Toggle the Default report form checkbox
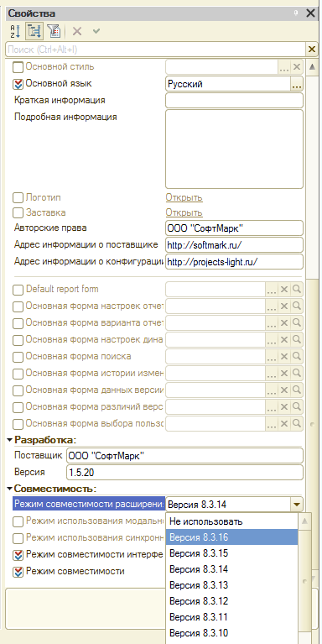This screenshot has width=322, height=644. (18, 290)
